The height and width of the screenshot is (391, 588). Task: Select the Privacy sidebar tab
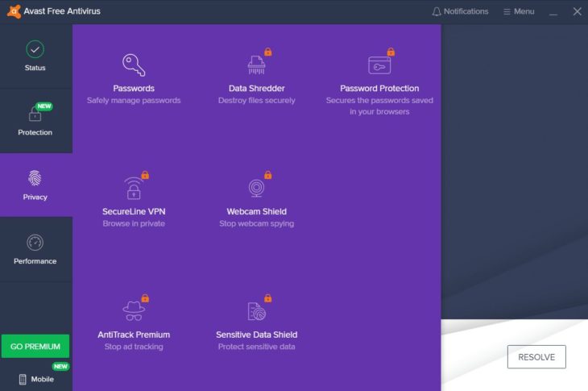[x=35, y=185]
